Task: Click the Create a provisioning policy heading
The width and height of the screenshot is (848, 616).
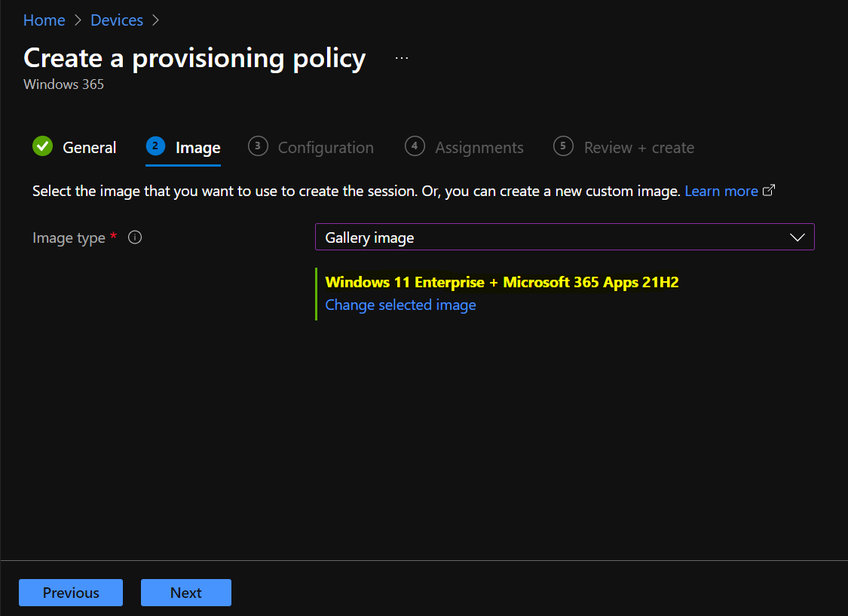Action: [194, 58]
